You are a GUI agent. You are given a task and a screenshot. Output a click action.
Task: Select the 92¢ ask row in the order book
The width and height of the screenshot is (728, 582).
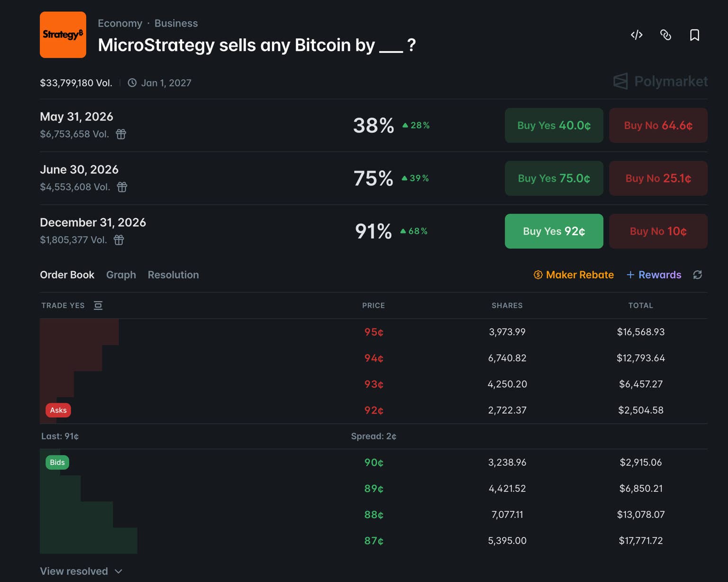click(x=373, y=410)
